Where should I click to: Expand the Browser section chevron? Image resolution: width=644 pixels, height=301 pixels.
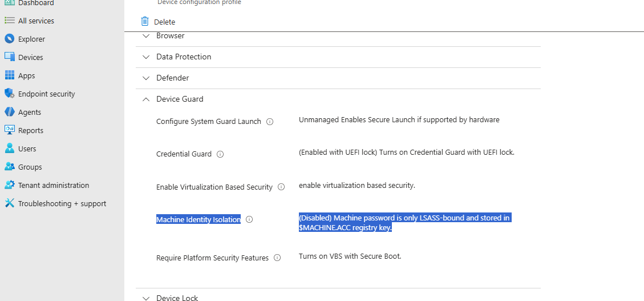point(146,36)
